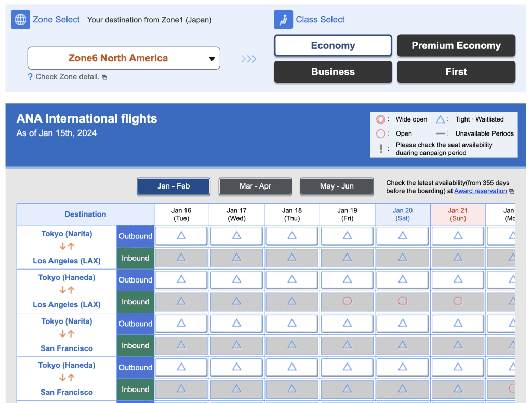The width and height of the screenshot is (532, 403).
Task: Click Haneda–San Francisco Outbound Jan 21 triangle
Action: (458, 367)
